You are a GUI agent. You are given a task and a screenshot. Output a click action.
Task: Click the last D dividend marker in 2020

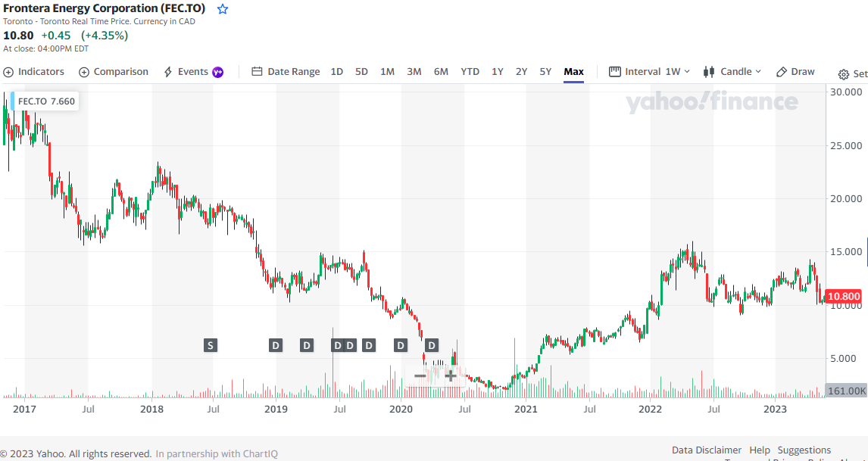432,346
